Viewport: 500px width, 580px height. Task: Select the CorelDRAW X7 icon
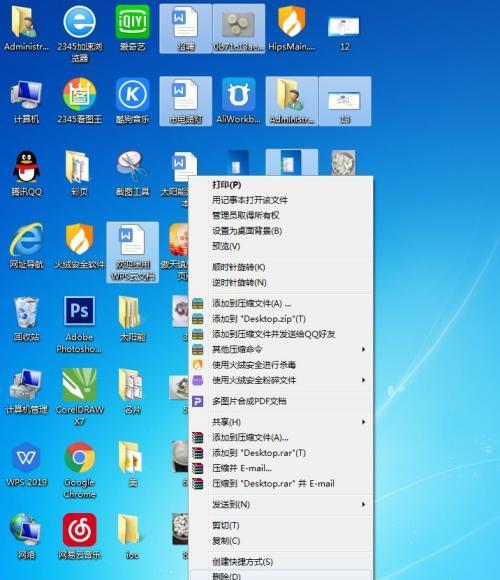(79, 397)
